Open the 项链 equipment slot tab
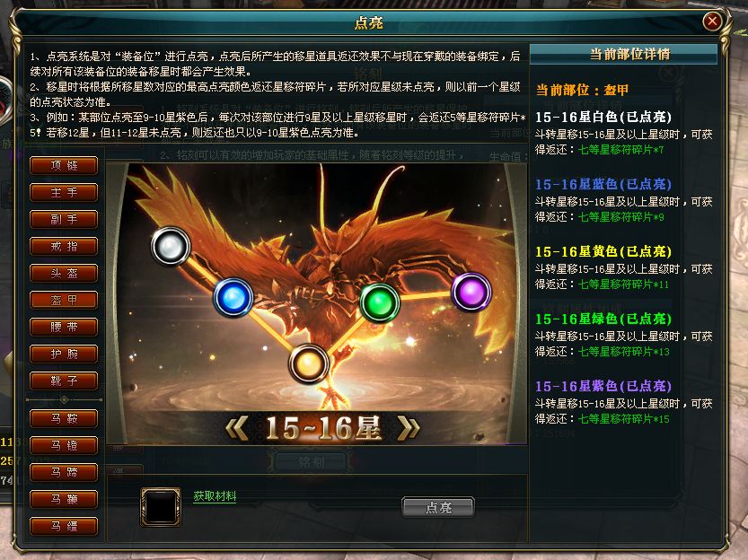The width and height of the screenshot is (748, 560). point(64,165)
